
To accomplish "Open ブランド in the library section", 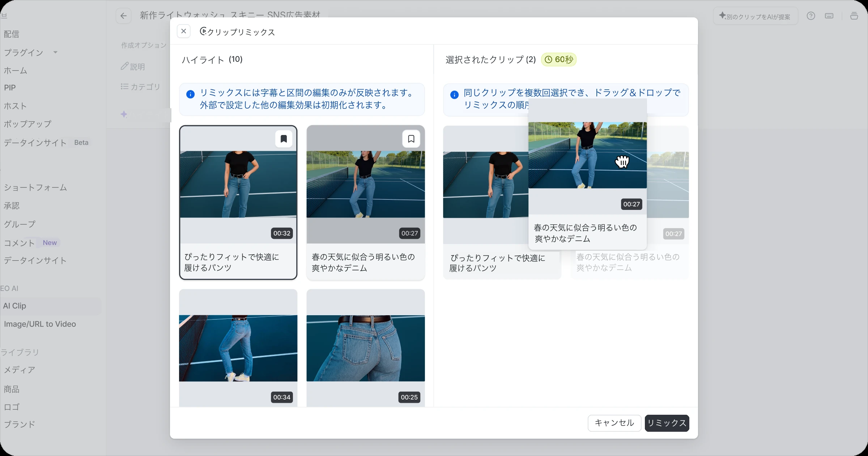I will point(20,424).
